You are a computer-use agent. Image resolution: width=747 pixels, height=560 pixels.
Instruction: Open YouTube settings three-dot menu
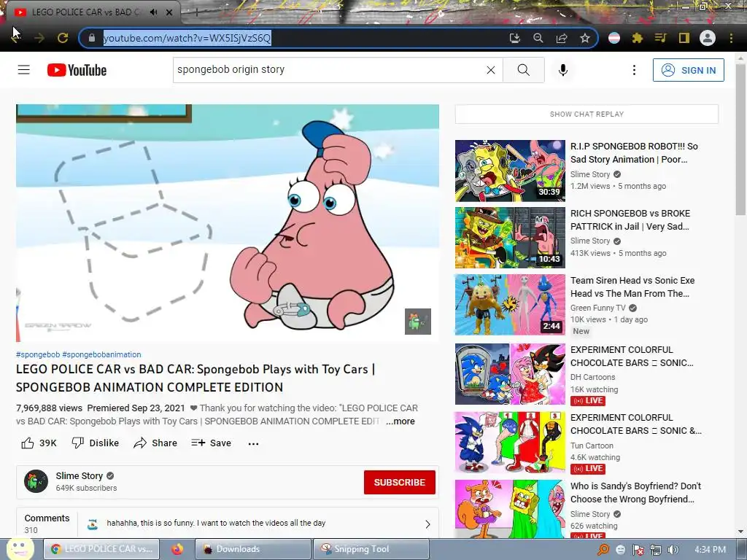[x=634, y=70]
